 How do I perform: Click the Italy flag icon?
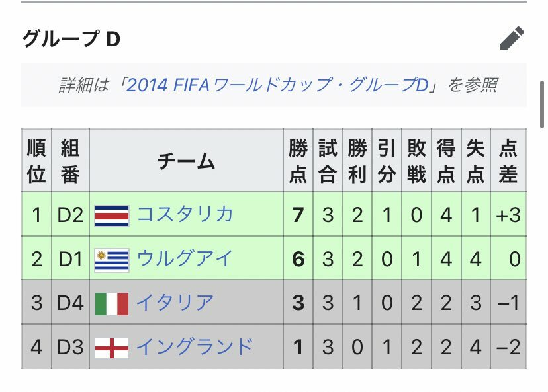click(x=112, y=304)
